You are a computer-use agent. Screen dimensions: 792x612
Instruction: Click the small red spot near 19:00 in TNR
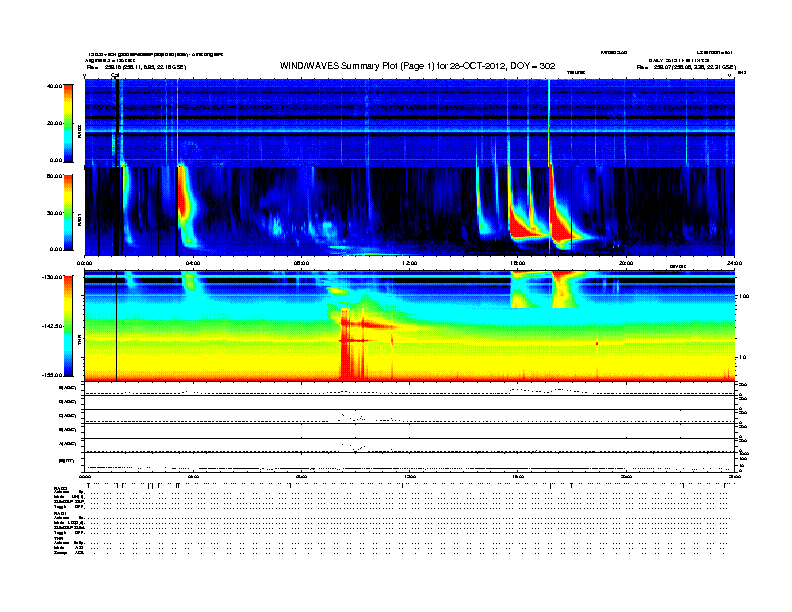(597, 343)
